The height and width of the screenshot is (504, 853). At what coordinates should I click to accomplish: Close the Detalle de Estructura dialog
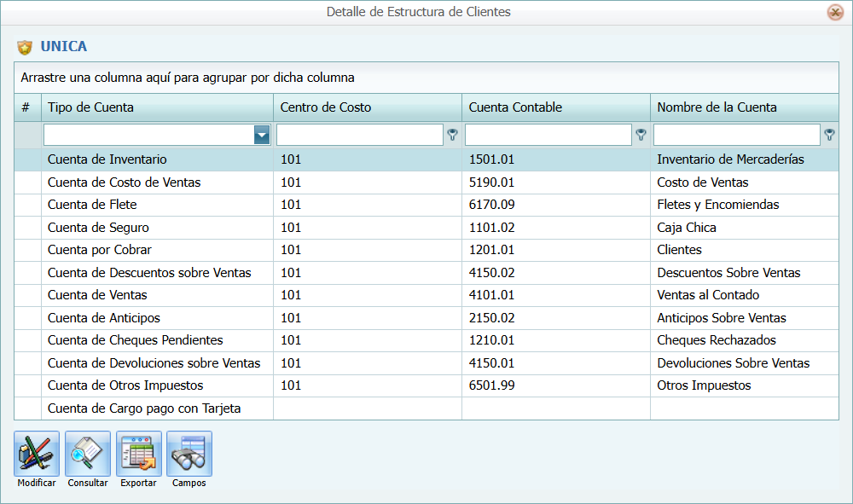point(833,13)
